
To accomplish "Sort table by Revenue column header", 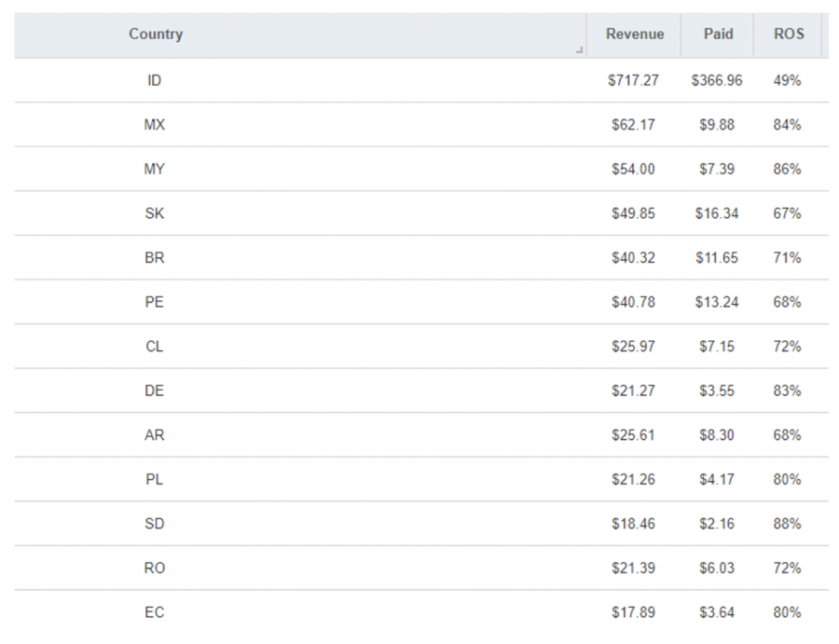I will (x=634, y=34).
